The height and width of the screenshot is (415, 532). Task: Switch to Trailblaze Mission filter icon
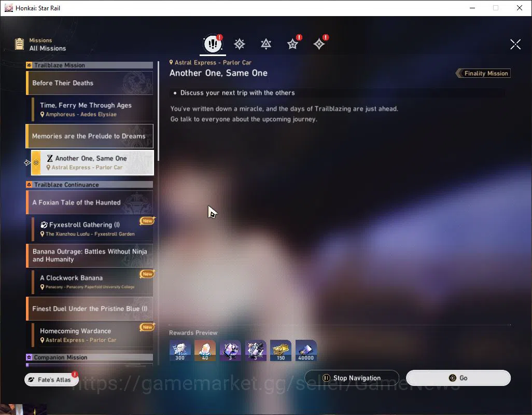coord(240,44)
